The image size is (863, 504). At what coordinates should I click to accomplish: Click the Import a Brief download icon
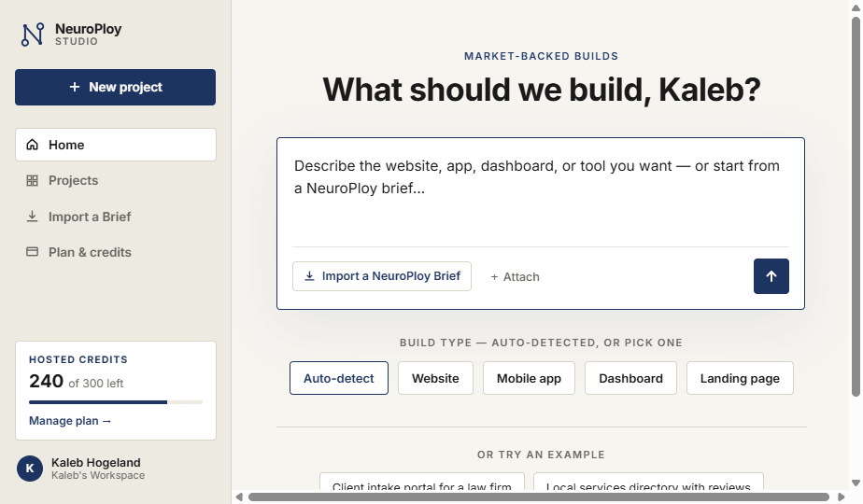click(33, 217)
